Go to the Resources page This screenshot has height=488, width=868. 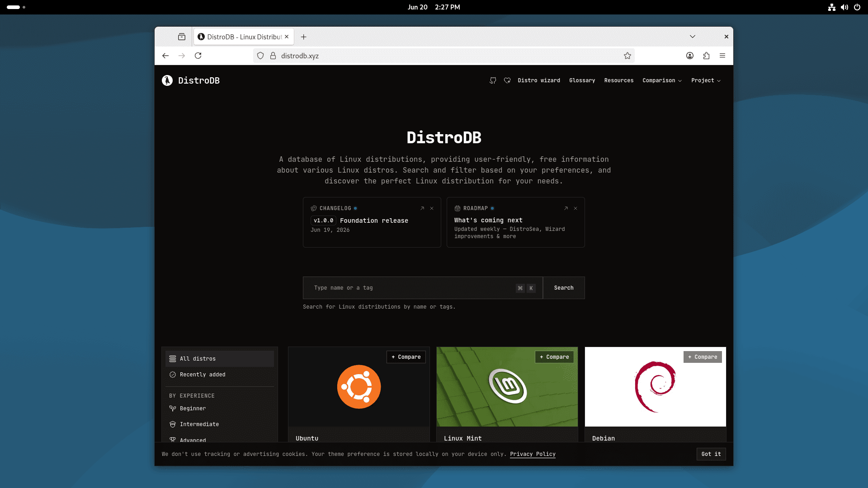tap(619, 80)
